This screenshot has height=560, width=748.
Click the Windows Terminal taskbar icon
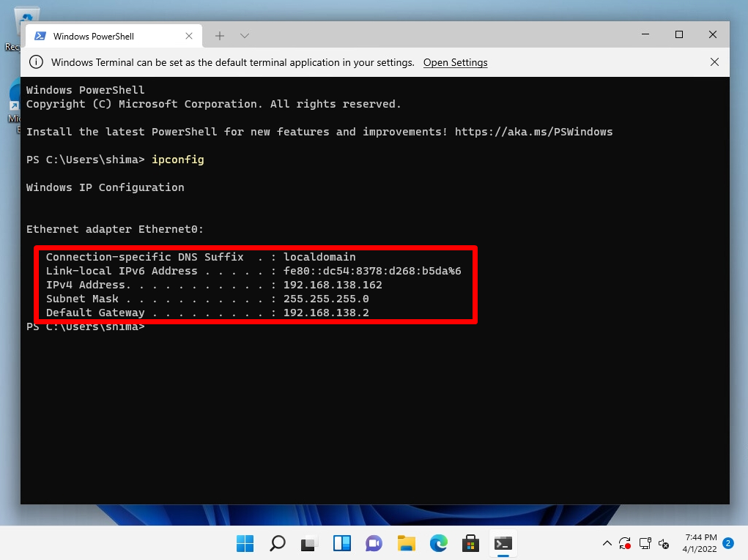503,543
